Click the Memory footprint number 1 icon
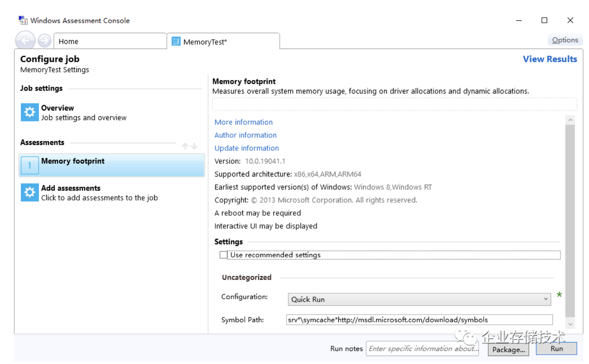 (29, 166)
